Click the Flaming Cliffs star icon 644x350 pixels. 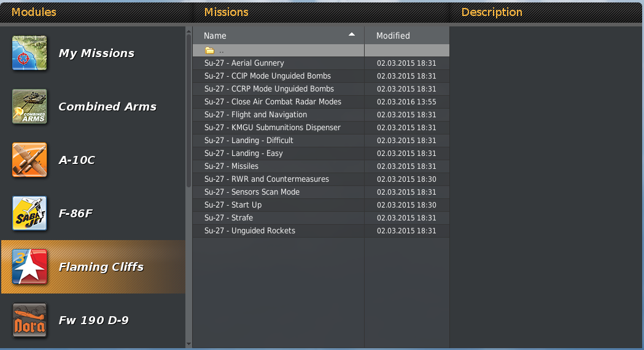(x=29, y=267)
